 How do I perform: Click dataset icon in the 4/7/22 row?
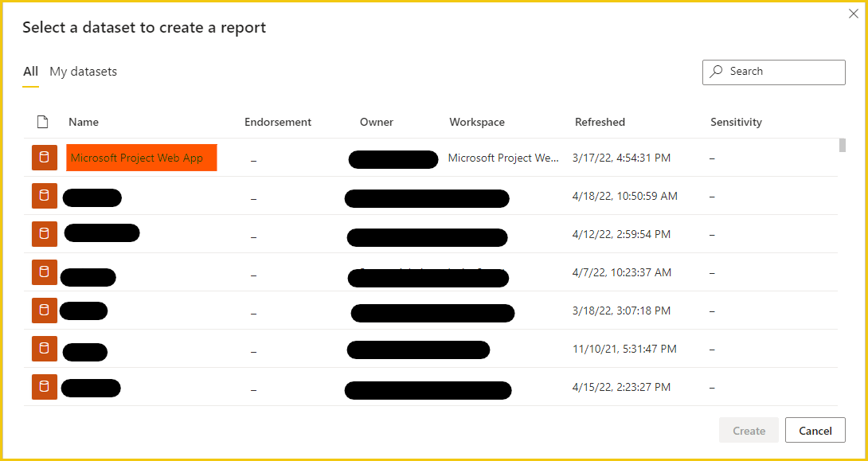point(45,272)
